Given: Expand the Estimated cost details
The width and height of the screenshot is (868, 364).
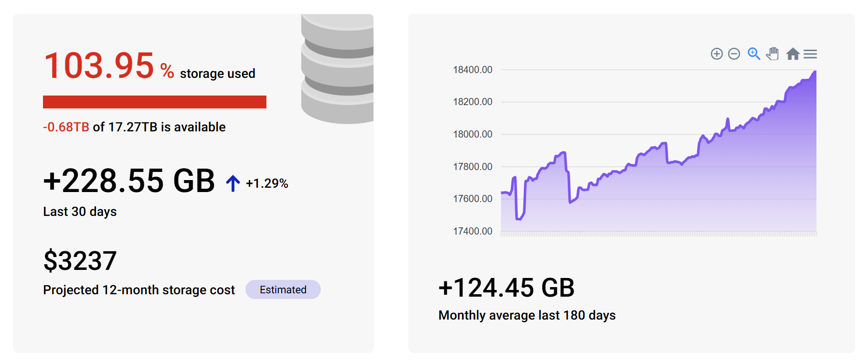Looking at the screenshot, I should (x=283, y=289).
